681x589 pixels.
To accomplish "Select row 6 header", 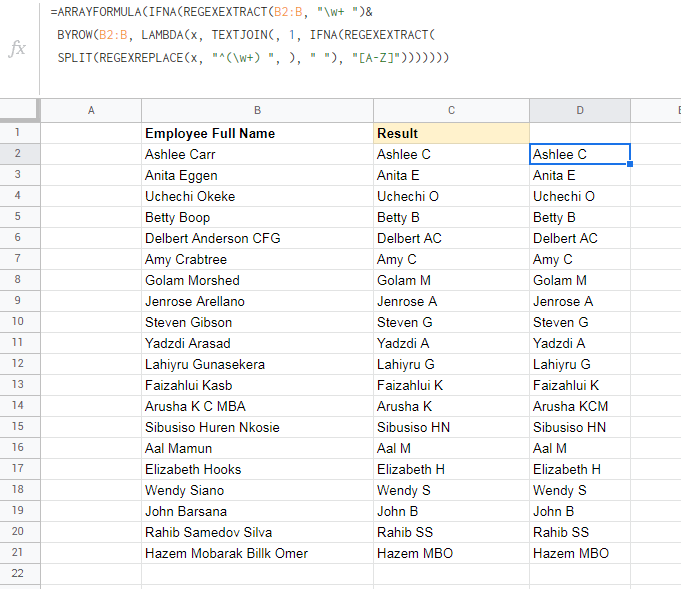I will point(20,238).
